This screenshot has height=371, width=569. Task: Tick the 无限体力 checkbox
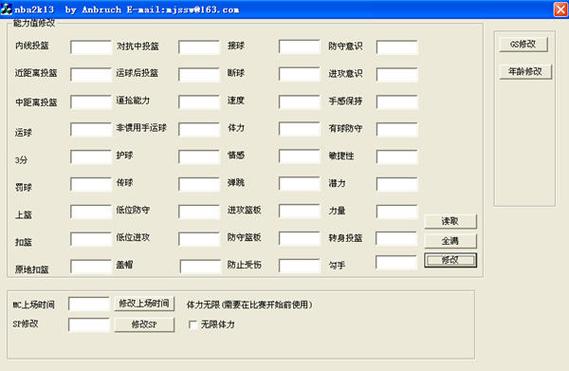point(193,325)
